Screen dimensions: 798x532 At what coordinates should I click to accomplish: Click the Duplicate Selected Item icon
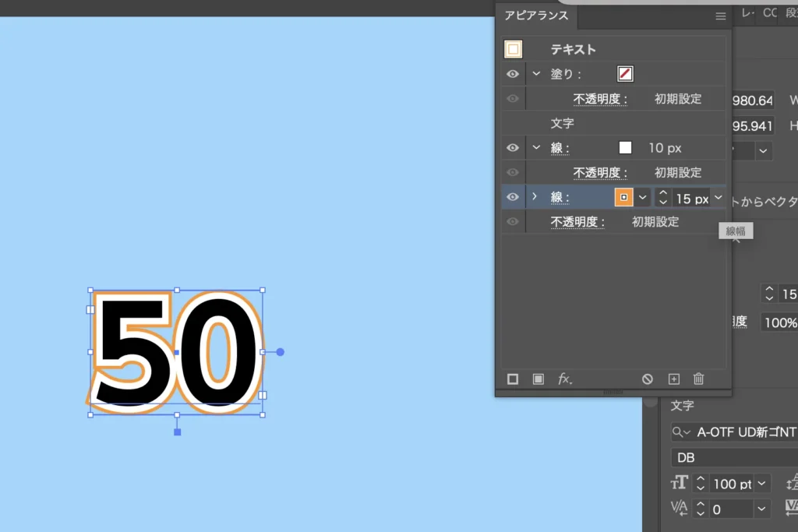pyautogui.click(x=674, y=379)
